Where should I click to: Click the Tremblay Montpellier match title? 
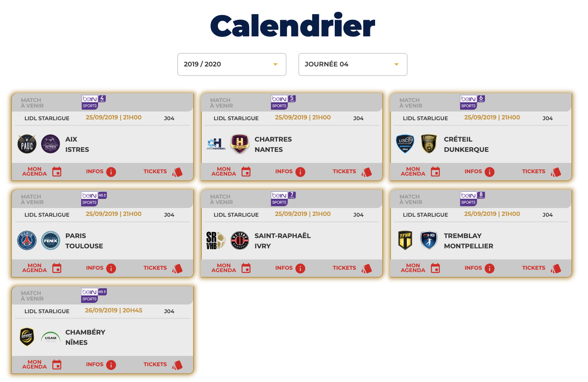coord(469,241)
